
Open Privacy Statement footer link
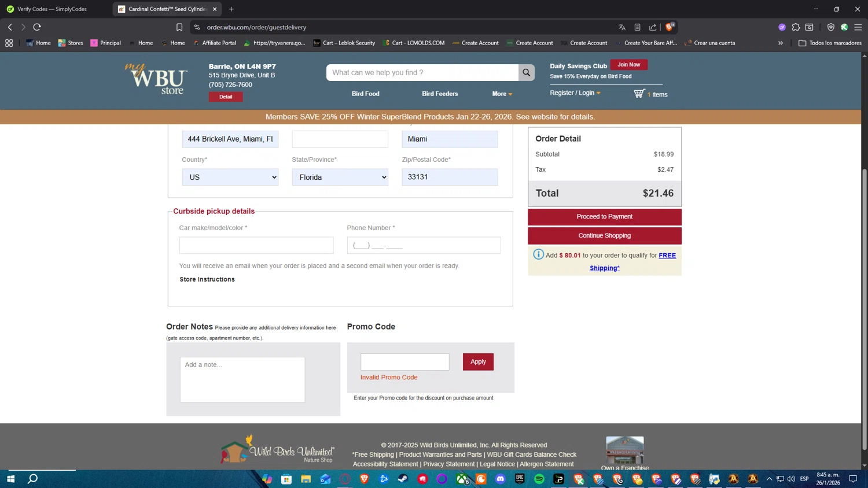pos(448,464)
